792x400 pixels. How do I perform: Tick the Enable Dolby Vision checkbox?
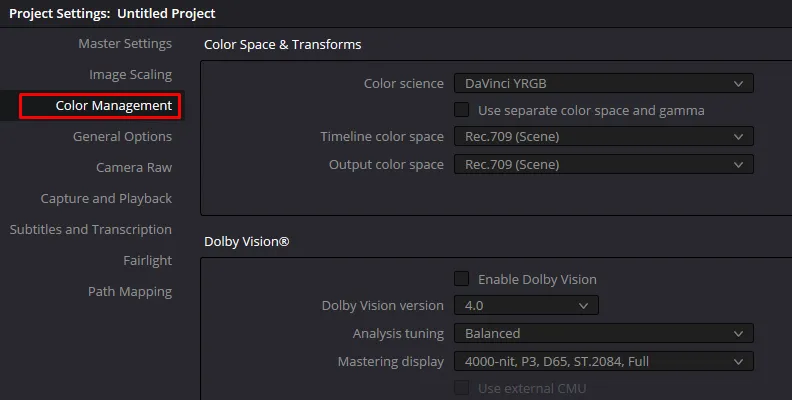(x=462, y=279)
